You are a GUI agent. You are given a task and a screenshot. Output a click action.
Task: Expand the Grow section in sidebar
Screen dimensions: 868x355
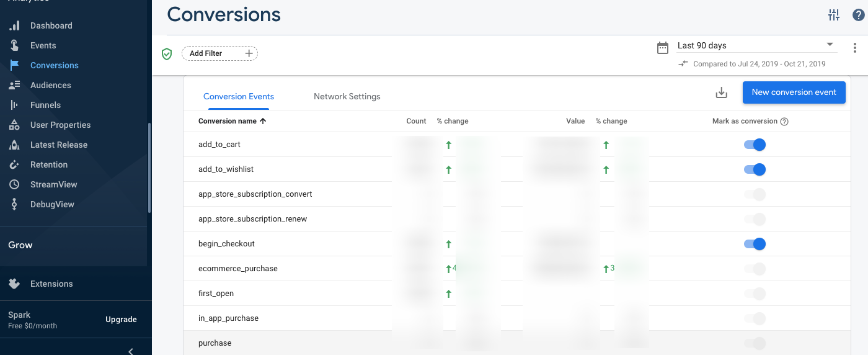coord(20,245)
